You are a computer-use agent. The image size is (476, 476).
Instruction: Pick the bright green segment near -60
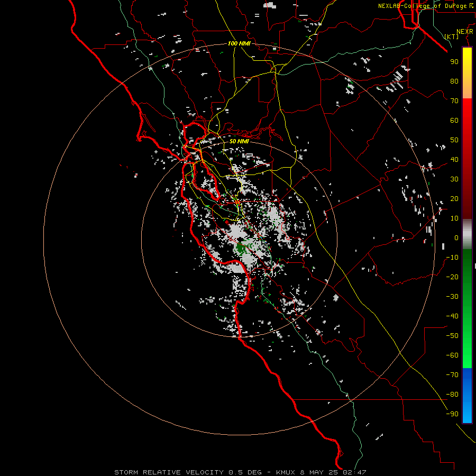[467, 355]
